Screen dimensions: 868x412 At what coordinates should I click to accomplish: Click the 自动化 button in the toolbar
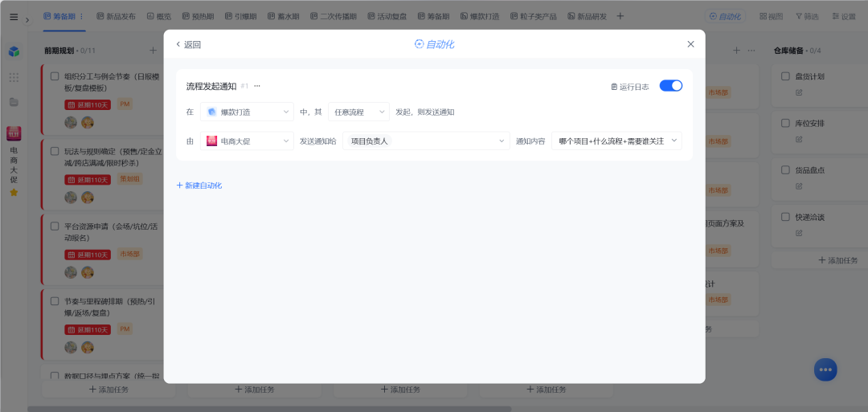pos(725,17)
